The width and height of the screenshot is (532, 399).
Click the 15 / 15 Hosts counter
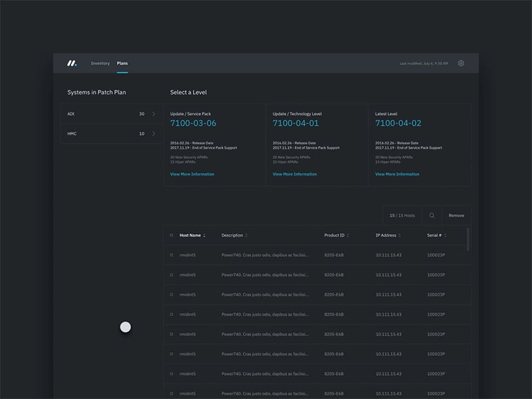tap(402, 215)
